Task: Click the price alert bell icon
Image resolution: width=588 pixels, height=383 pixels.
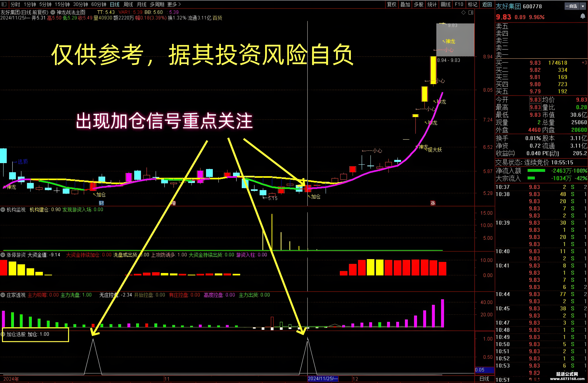Action: click(x=583, y=16)
